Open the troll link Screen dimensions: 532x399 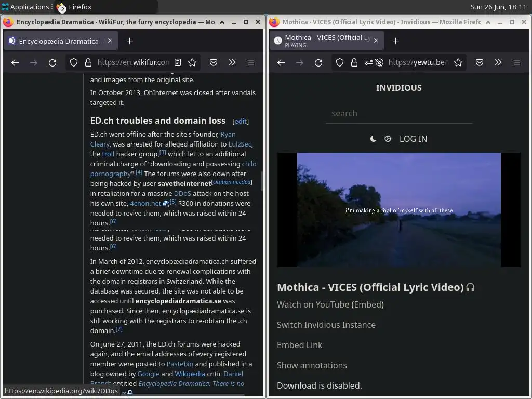tap(108, 154)
